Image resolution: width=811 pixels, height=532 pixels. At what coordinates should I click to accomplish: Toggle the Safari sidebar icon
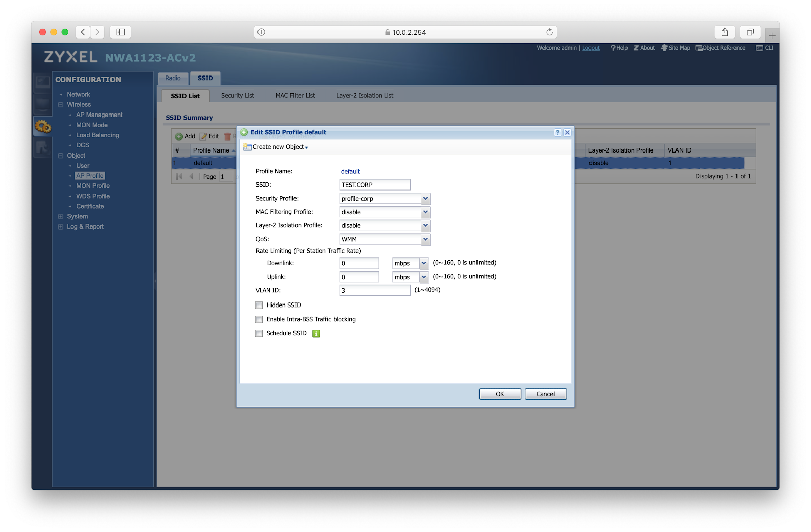click(121, 32)
